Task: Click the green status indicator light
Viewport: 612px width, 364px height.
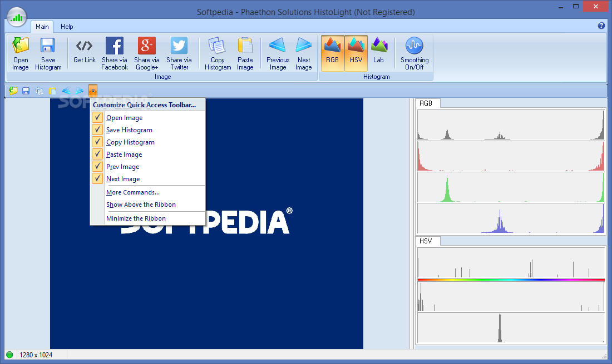Action: pyautogui.click(x=10, y=355)
